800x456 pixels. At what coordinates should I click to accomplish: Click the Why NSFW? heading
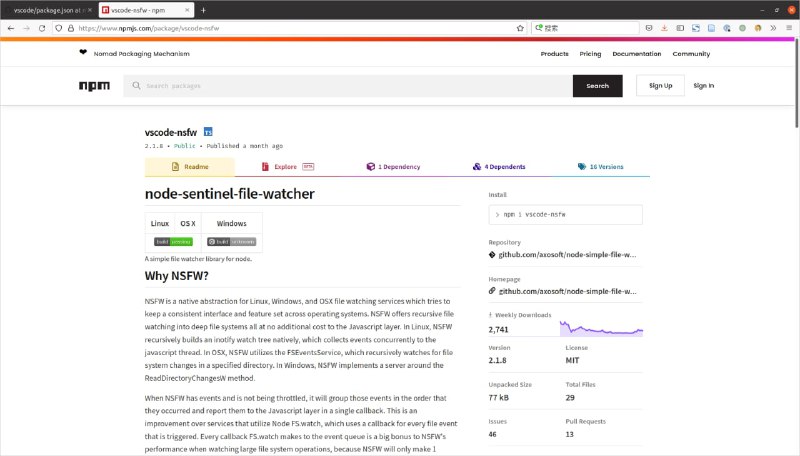(177, 276)
